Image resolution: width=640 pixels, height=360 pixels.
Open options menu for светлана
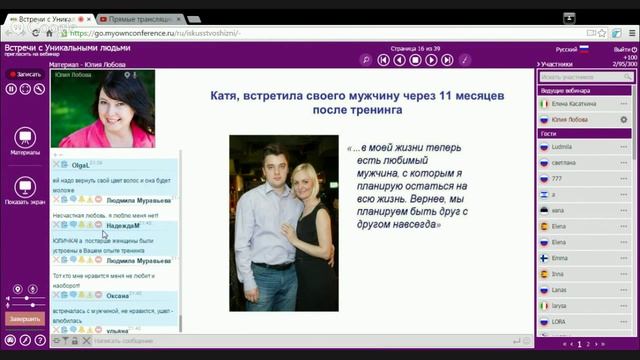(624, 162)
